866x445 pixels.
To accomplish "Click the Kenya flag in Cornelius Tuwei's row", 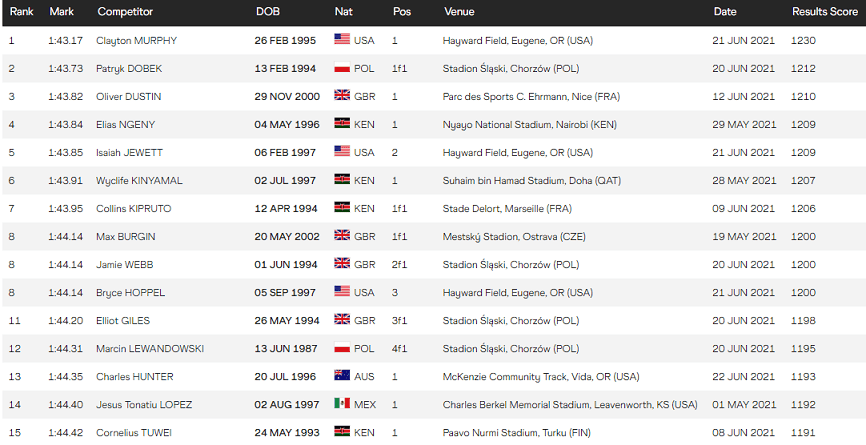I will [x=342, y=432].
